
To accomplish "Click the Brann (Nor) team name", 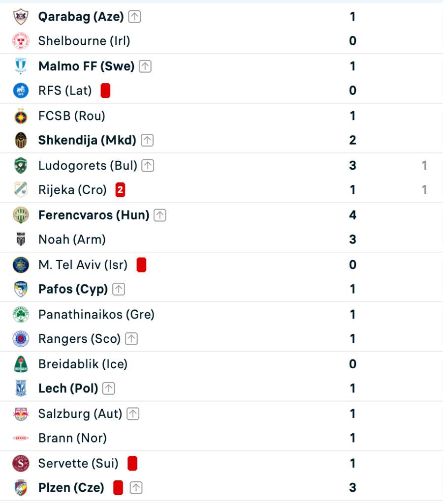I will coord(72,438).
